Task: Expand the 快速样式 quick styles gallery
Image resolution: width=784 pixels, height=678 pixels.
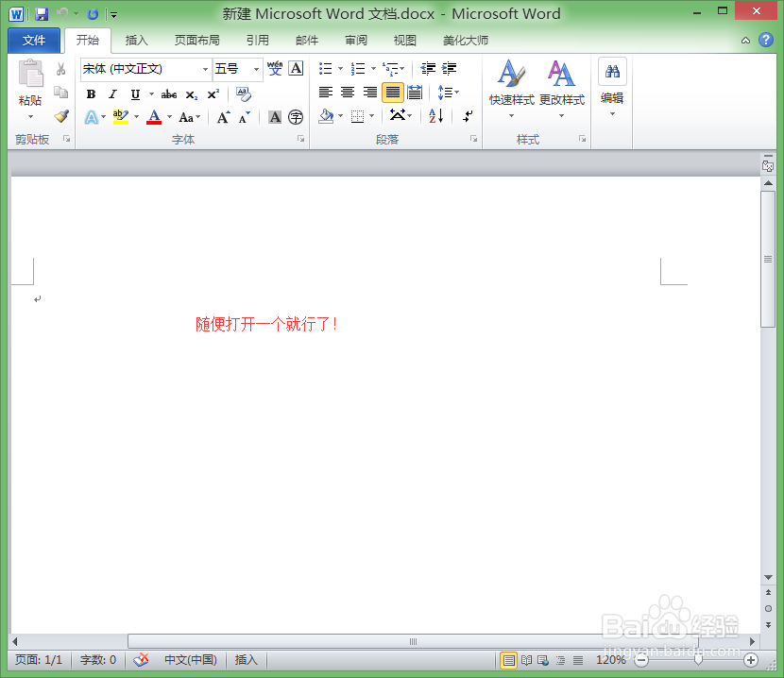Action: tap(512, 89)
